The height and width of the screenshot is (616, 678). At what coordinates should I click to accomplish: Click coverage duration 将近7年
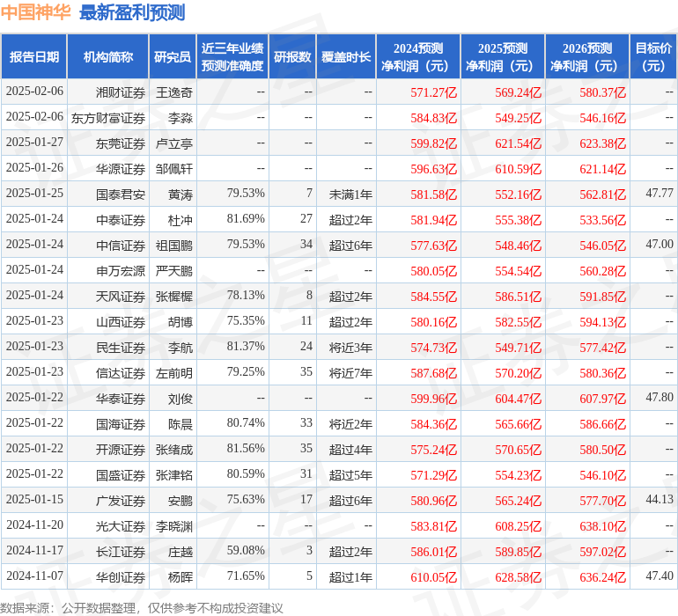(x=350, y=373)
